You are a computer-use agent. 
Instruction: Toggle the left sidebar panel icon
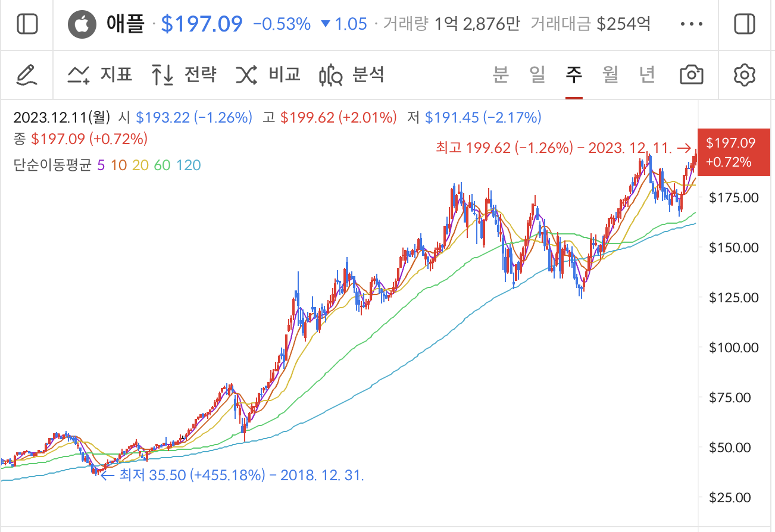(27, 24)
